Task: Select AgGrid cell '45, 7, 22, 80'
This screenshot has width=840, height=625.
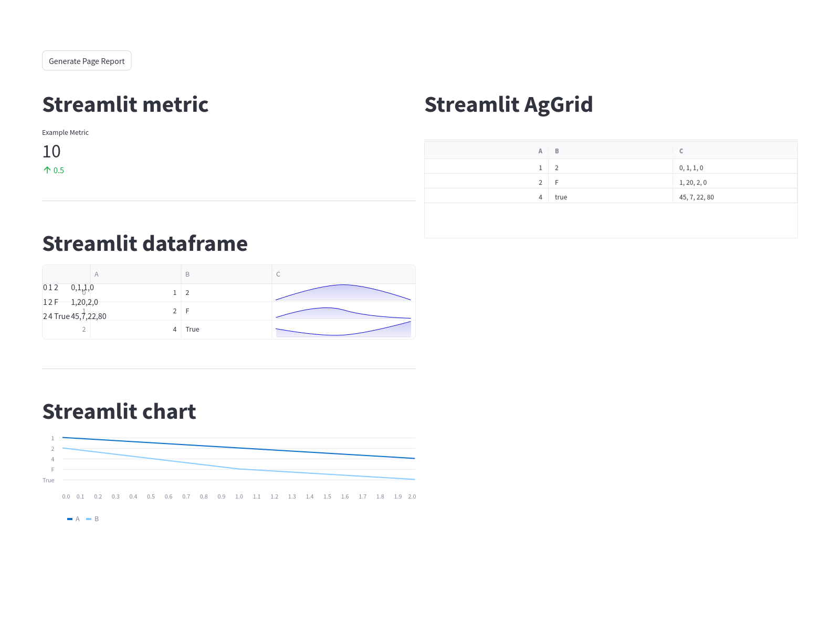Action: point(735,197)
